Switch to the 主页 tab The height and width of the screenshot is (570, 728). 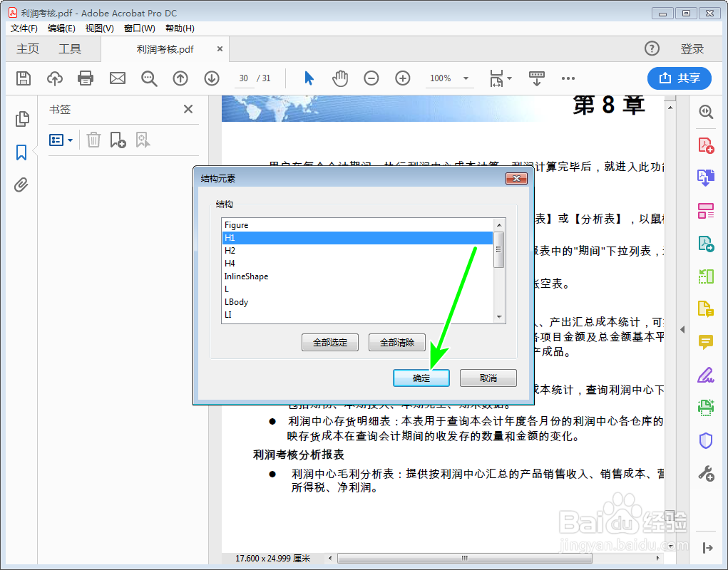click(x=28, y=48)
